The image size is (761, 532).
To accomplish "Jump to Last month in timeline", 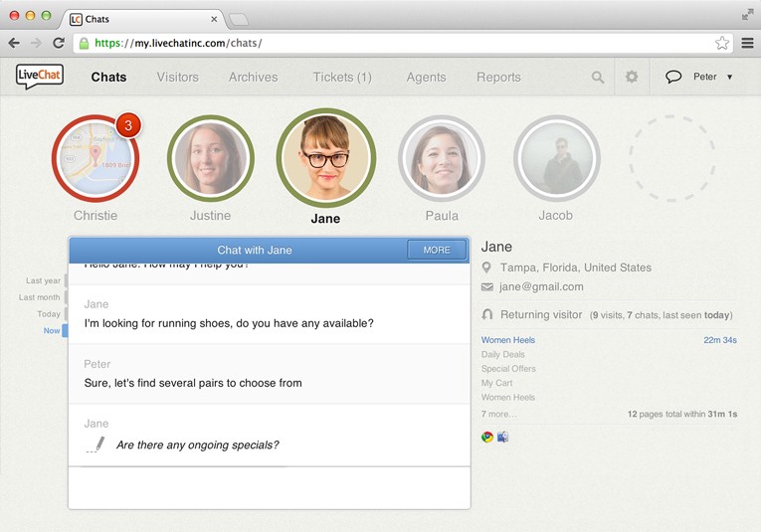I will 40,297.
